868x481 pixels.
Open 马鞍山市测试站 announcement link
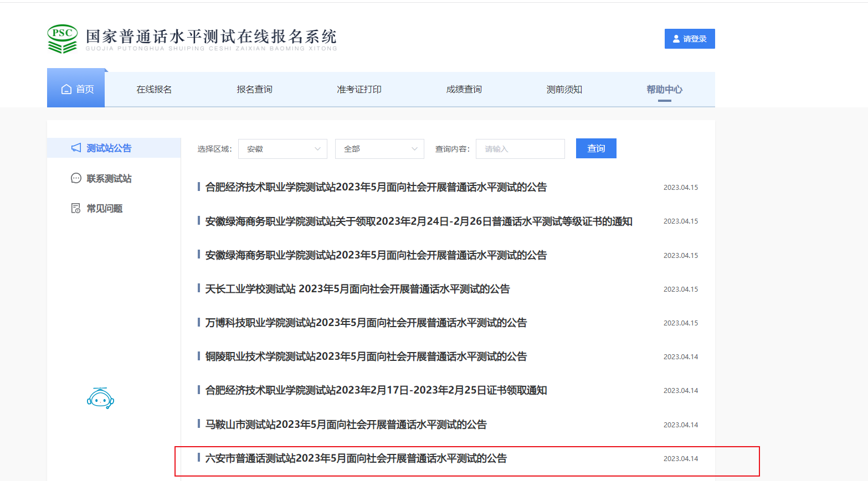point(346,425)
